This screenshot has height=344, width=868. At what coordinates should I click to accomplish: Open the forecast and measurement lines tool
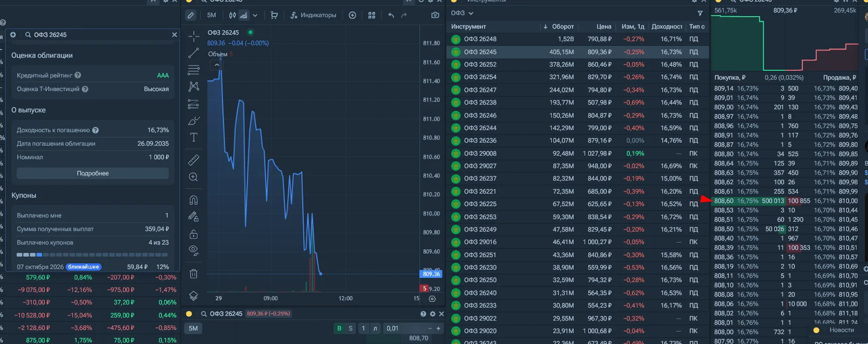pyautogui.click(x=194, y=104)
